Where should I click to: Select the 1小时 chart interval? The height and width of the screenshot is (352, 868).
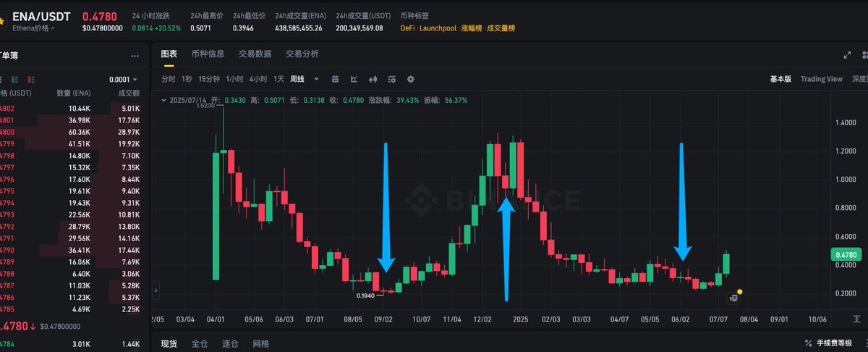click(x=234, y=79)
